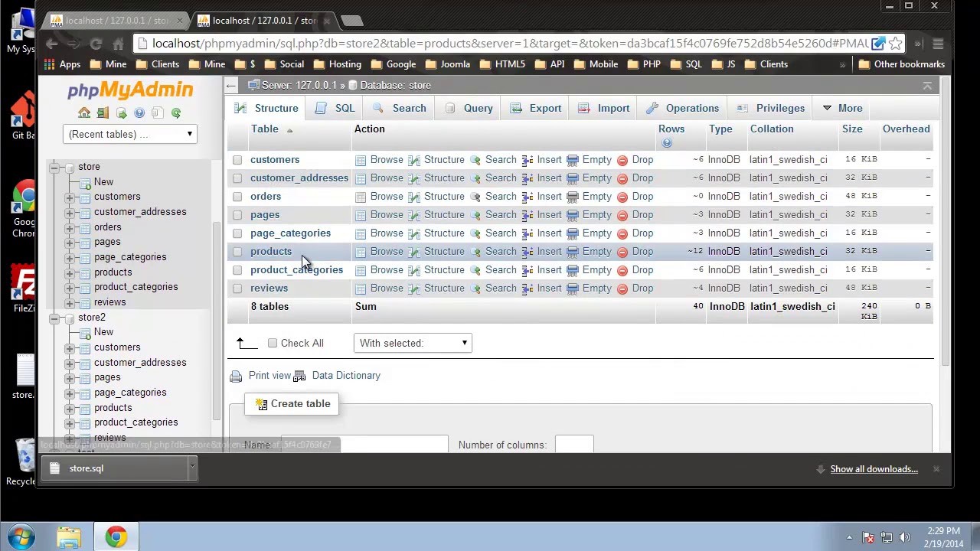Screen dimensions: 980x551
Task: Open the Export tab
Action: [x=536, y=109]
